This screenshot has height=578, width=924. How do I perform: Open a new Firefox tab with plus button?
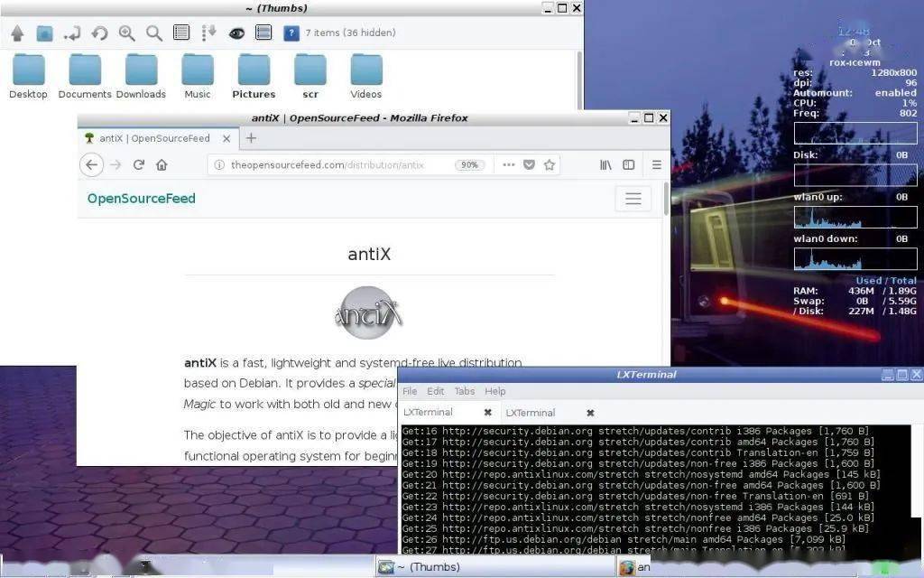point(251,138)
